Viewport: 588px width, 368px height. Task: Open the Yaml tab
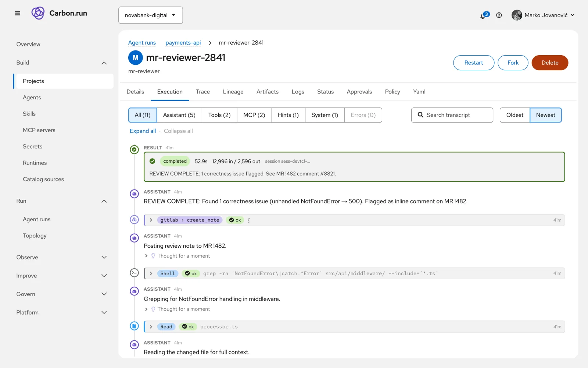[x=419, y=92]
